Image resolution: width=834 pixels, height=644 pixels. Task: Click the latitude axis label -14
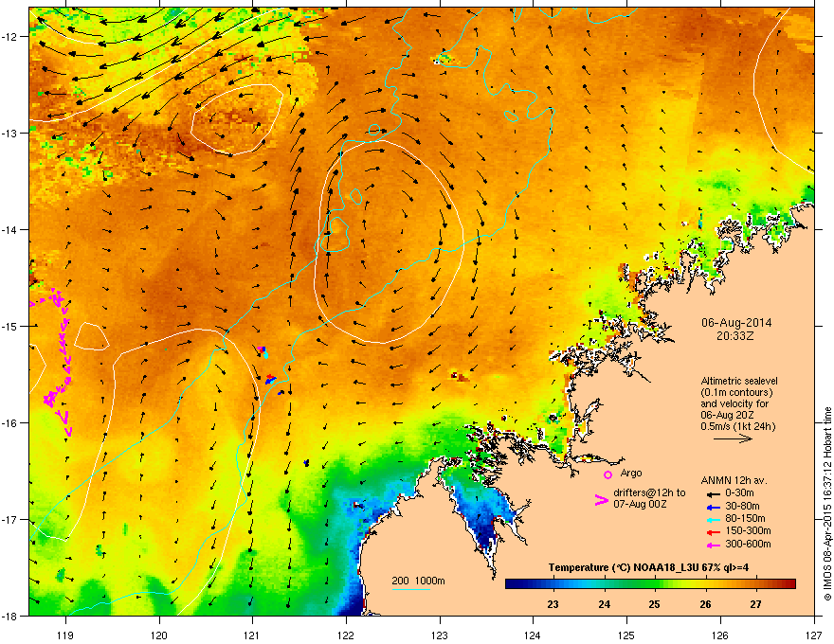click(x=10, y=229)
